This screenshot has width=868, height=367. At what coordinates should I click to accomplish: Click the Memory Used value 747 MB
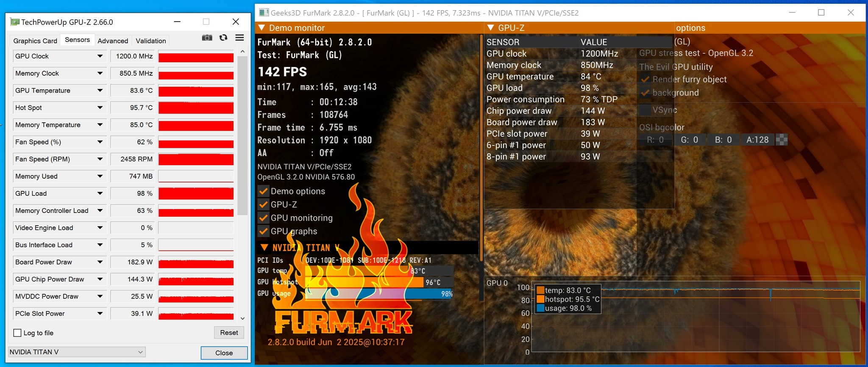pyautogui.click(x=132, y=177)
